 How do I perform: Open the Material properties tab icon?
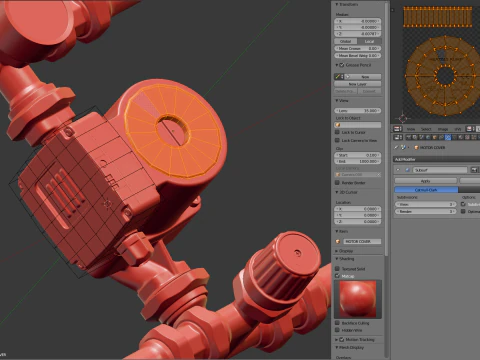pos(461,137)
